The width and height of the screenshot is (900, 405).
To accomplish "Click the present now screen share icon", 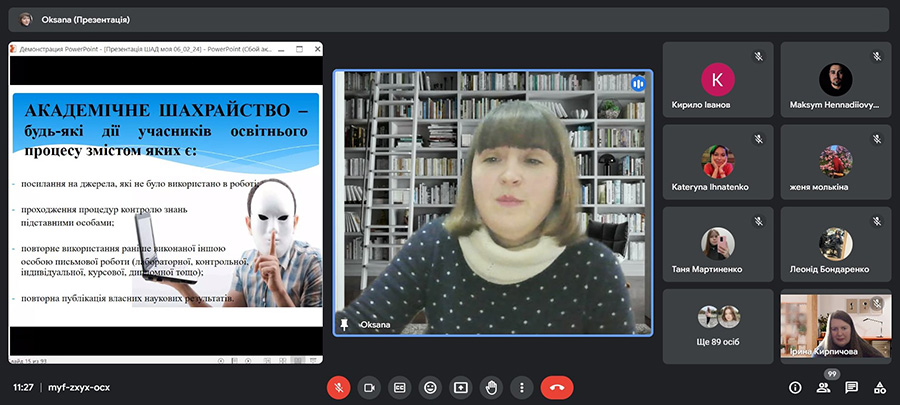I will [461, 388].
